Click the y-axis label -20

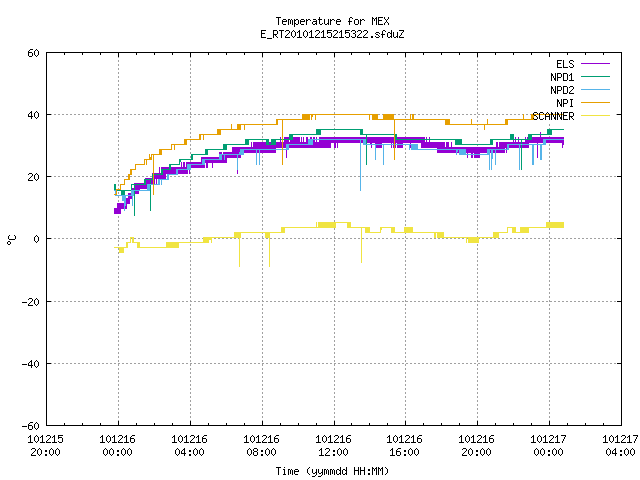coord(31,302)
